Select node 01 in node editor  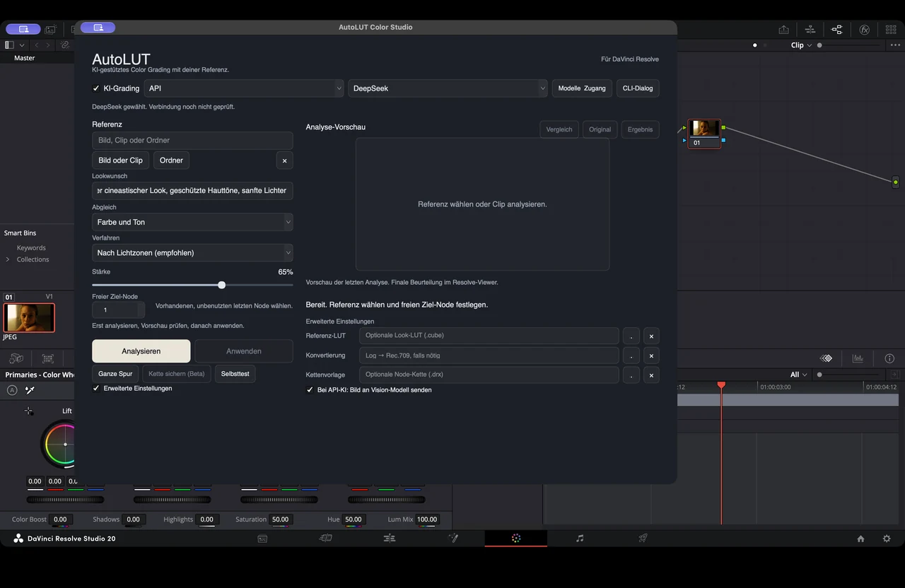coord(705,134)
